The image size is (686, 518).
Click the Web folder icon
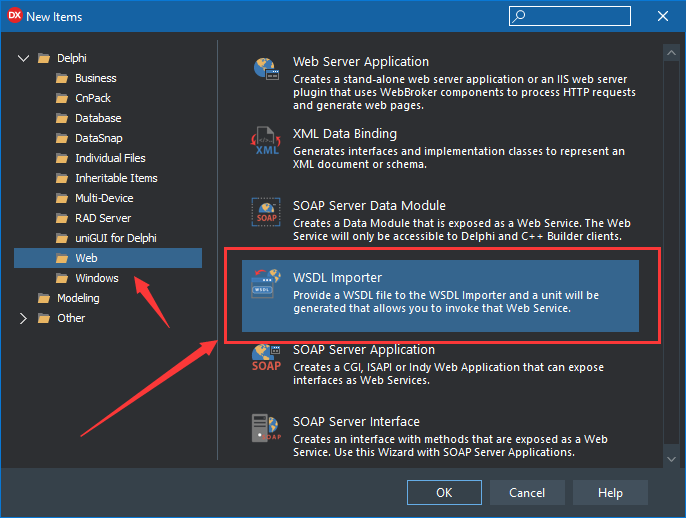(62, 258)
